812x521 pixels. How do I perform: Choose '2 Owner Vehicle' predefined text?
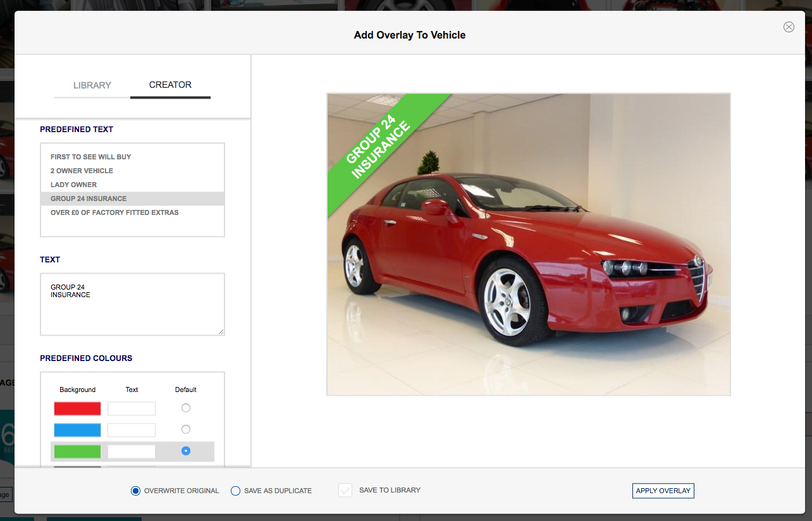82,171
